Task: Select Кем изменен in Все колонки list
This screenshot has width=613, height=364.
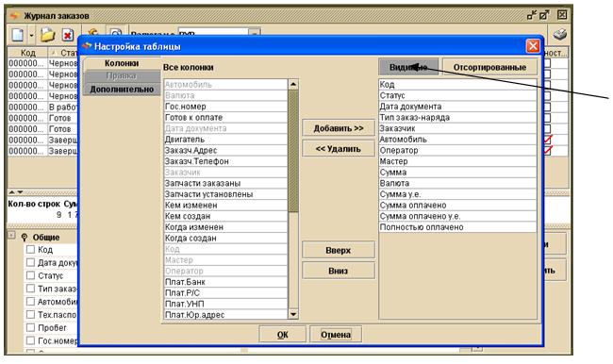Action: point(226,205)
